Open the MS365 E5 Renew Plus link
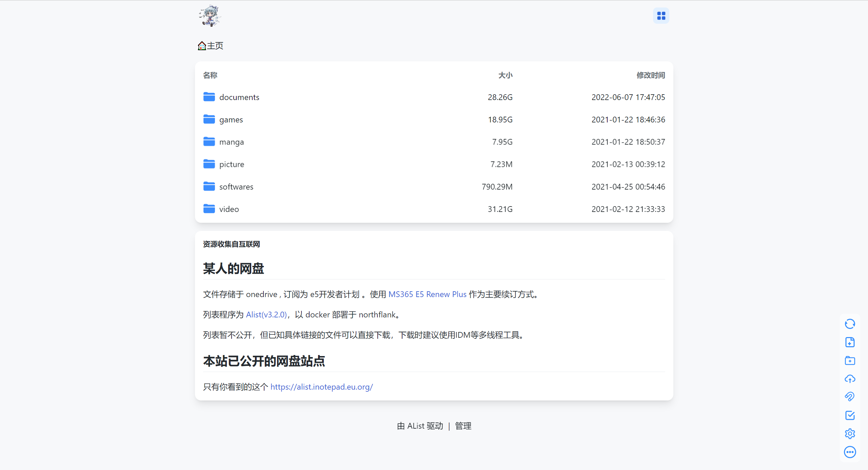This screenshot has height=470, width=868. 427,294
